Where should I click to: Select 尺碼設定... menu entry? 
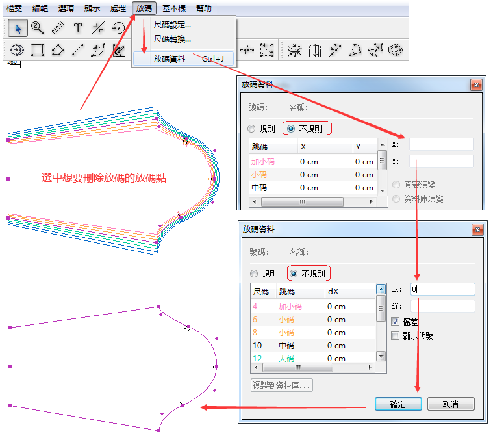tap(172, 25)
